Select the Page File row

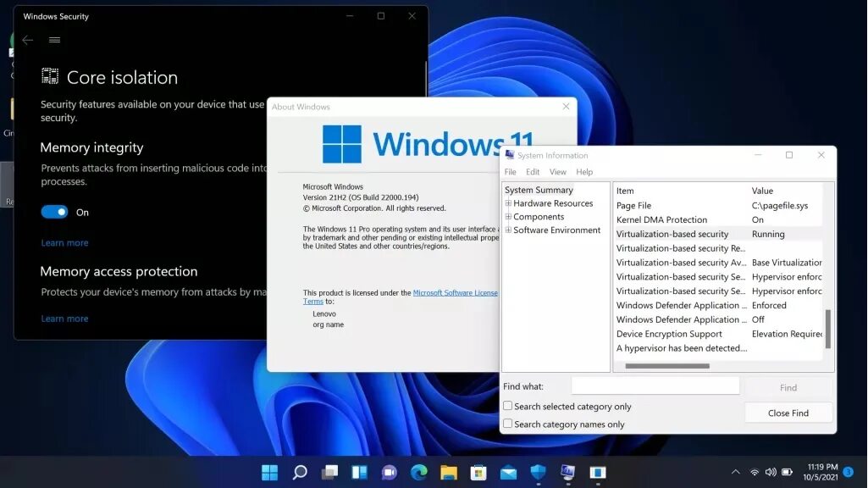(x=719, y=206)
